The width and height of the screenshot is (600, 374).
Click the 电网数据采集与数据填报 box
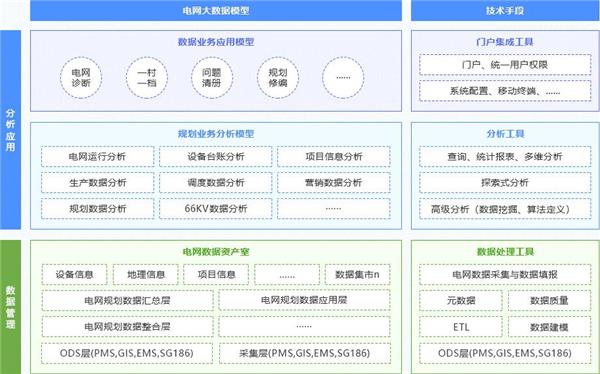tap(505, 274)
